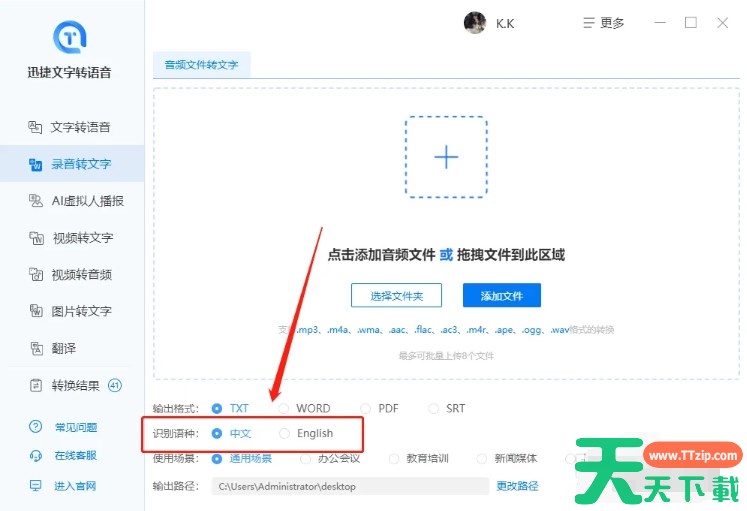Click the 录音转文字 sidebar icon
The width and height of the screenshot is (747, 511).
tap(35, 164)
